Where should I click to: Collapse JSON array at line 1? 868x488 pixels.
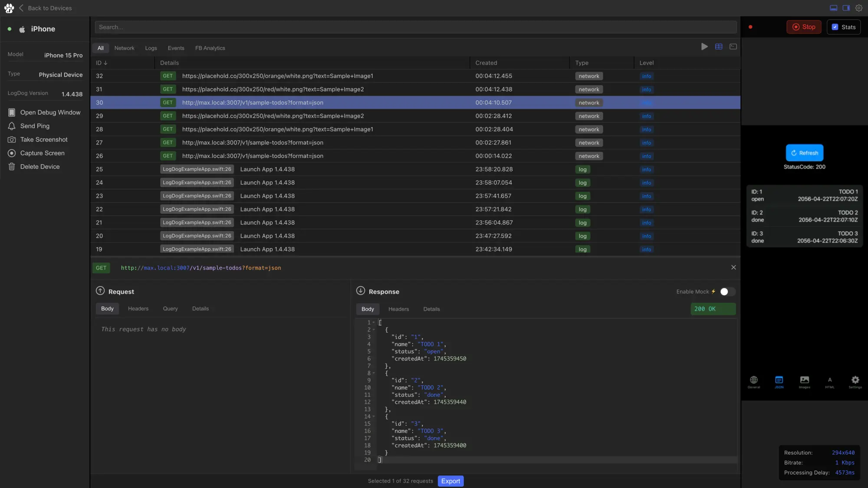click(373, 322)
